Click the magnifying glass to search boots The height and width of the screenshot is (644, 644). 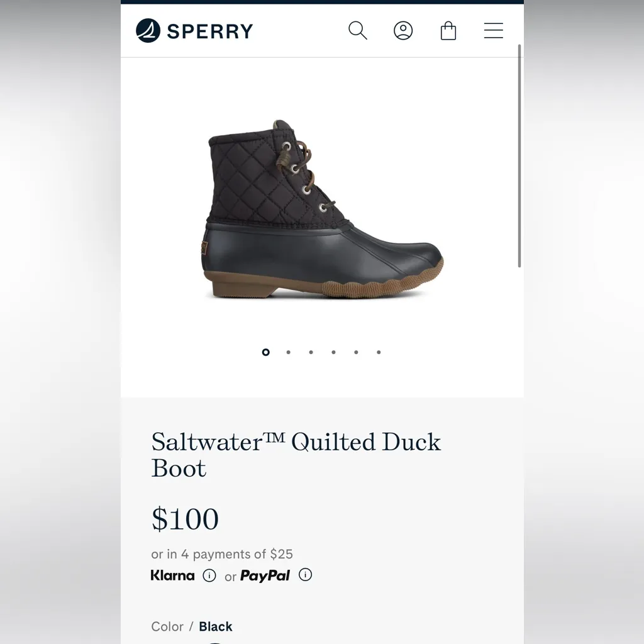[357, 30]
